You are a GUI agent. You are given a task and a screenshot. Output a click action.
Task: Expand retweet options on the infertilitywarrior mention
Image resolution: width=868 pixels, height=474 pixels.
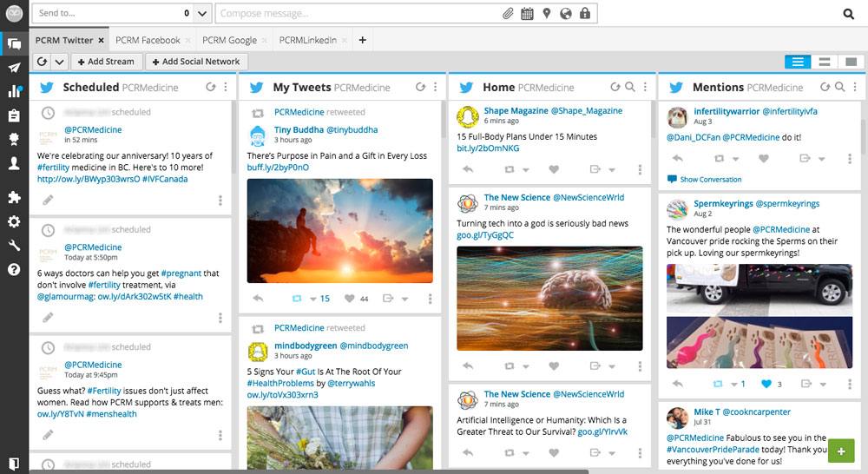(x=736, y=159)
